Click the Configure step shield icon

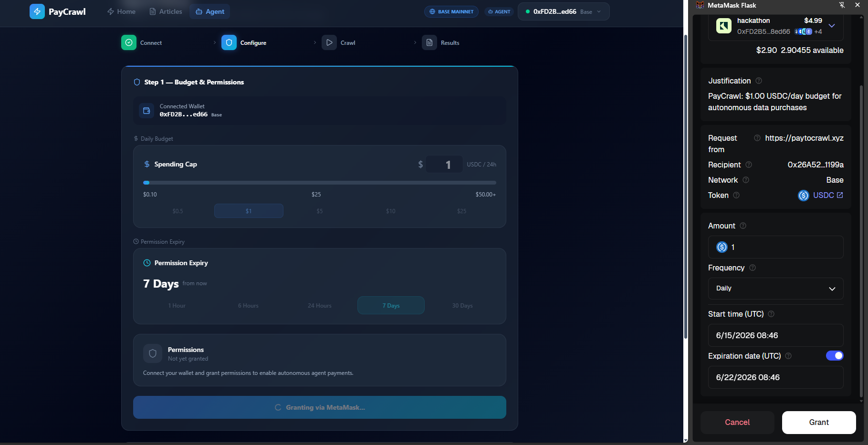pyautogui.click(x=229, y=42)
